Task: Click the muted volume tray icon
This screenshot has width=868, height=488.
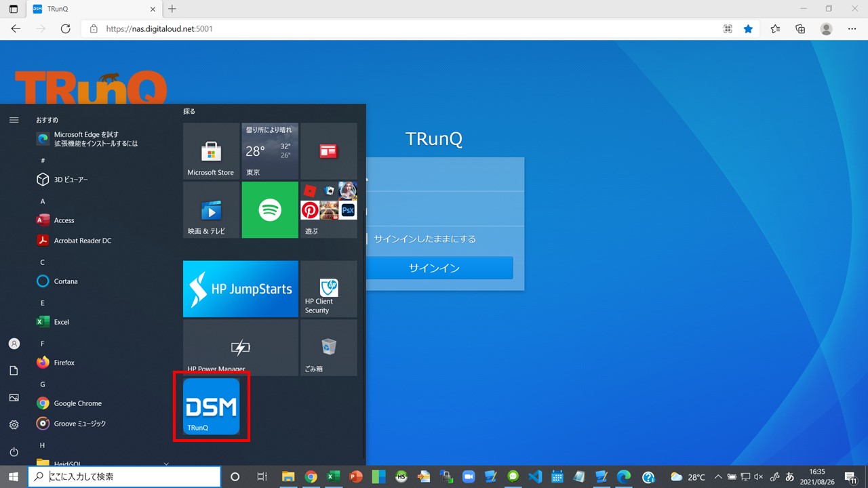Action: [759, 476]
